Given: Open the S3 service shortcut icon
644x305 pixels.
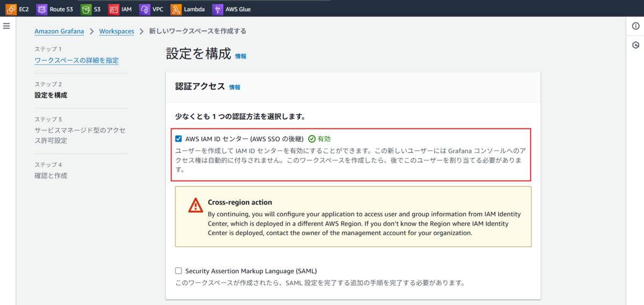Looking at the screenshot, I should point(86,9).
